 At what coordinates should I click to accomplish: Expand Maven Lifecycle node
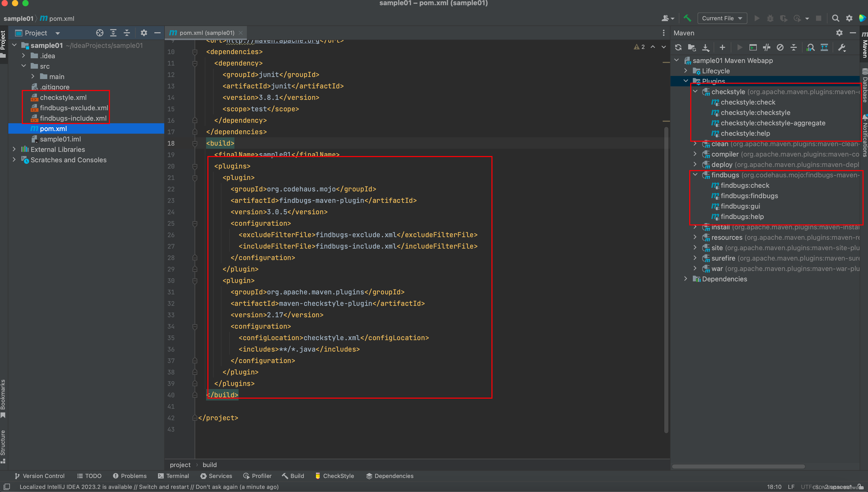(x=686, y=71)
